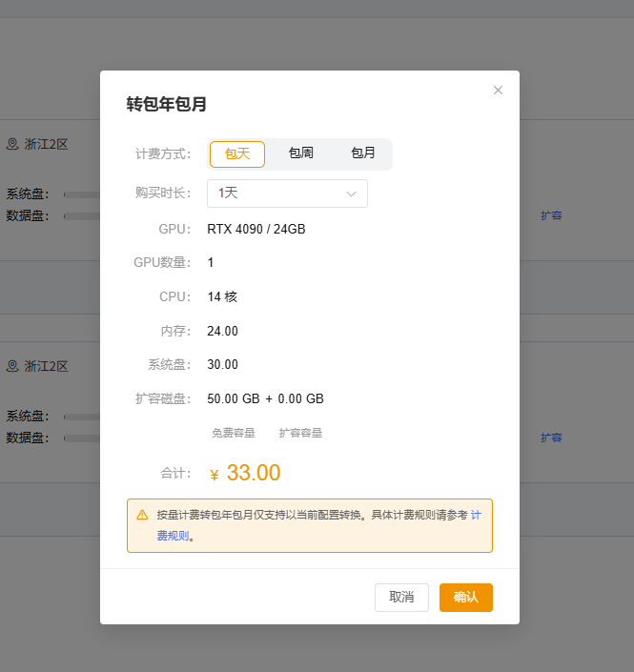Image resolution: width=634 pixels, height=672 pixels.
Task: Click the warning triangle icon in the notice
Action: (x=142, y=515)
